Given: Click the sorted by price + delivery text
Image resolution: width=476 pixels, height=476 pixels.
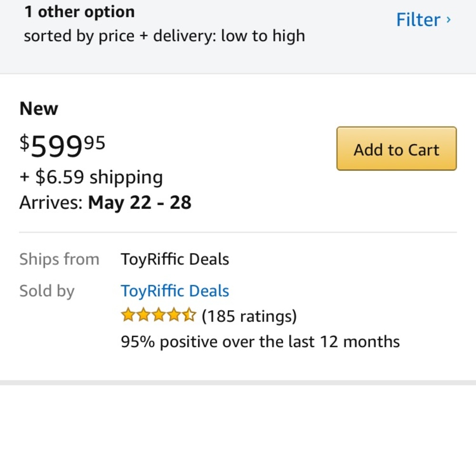Looking at the screenshot, I should coord(164,36).
